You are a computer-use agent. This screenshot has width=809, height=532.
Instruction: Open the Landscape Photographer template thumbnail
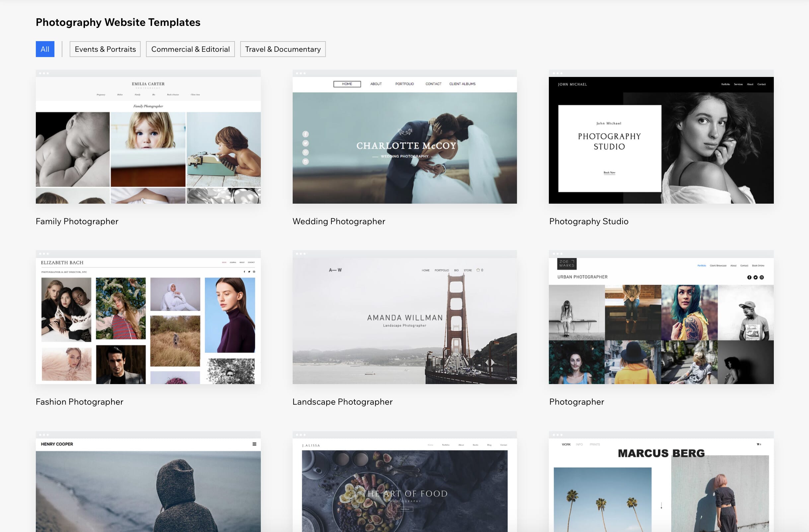pos(404,317)
